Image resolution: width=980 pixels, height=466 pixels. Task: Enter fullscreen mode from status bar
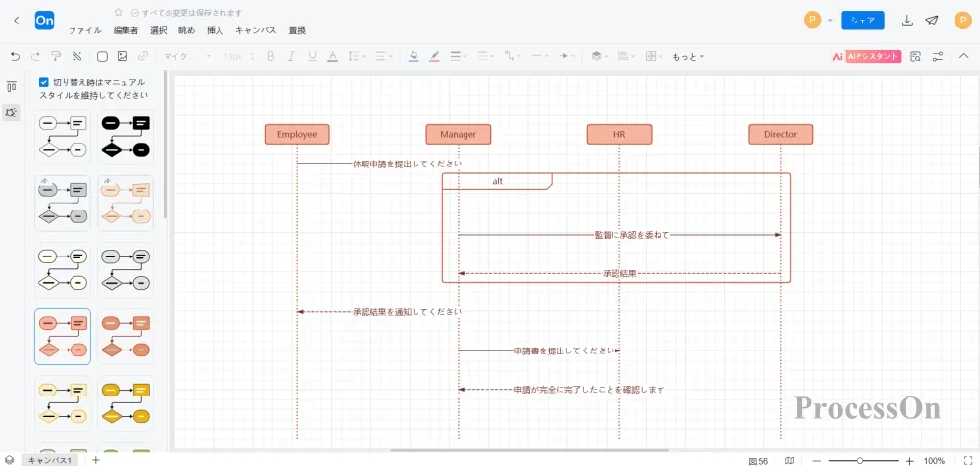click(965, 460)
